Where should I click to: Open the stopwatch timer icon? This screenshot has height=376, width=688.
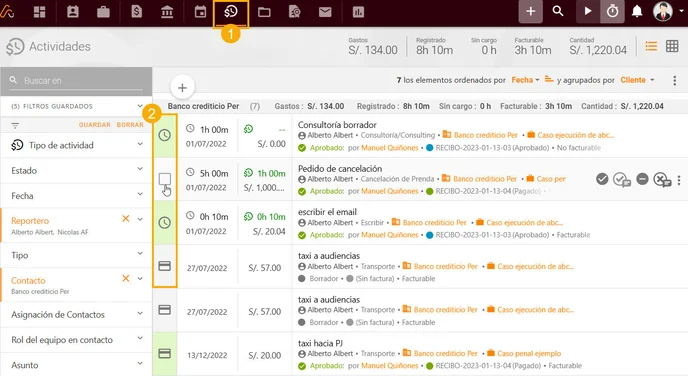point(613,11)
